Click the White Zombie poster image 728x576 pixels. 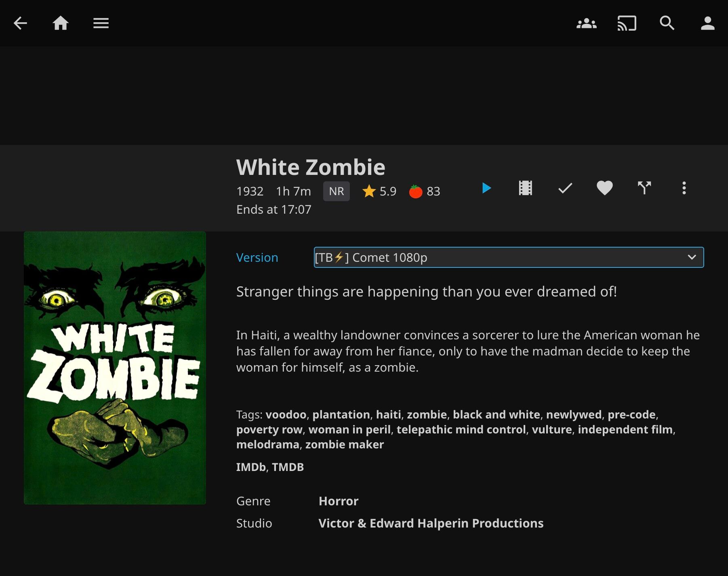(x=115, y=368)
